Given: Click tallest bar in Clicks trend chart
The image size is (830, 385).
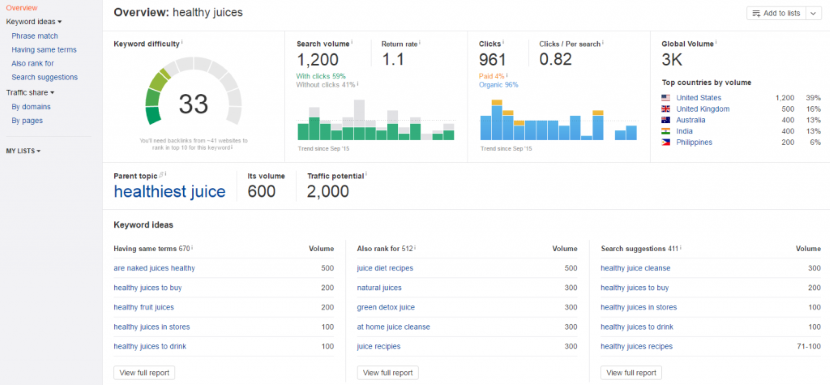Looking at the screenshot, I should tap(497, 120).
